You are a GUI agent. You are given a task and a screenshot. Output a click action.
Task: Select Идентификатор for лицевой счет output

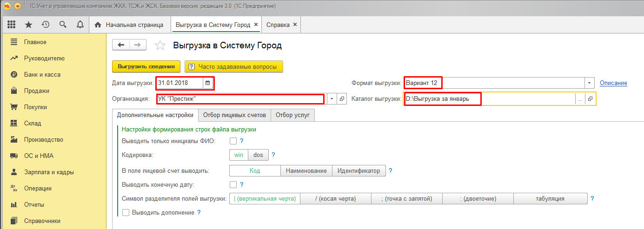coord(359,171)
